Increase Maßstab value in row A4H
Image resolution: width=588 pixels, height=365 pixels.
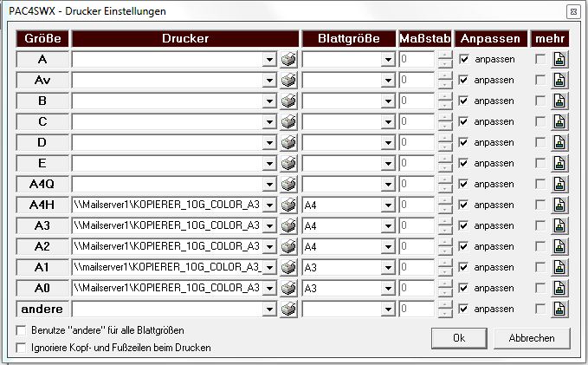[x=445, y=201]
